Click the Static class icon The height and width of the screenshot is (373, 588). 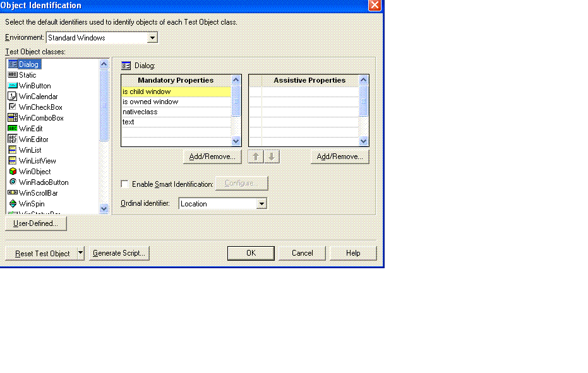[13, 74]
